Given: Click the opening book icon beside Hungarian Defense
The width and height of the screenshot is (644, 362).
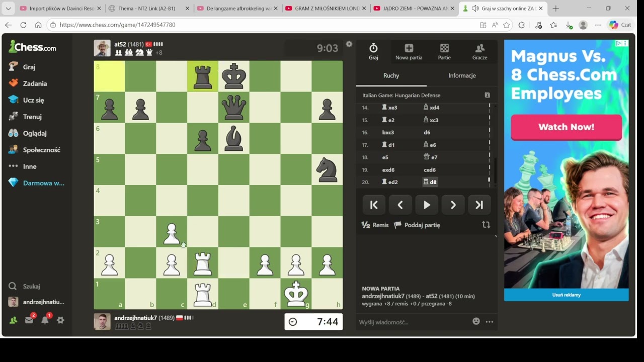Looking at the screenshot, I should pos(487,95).
